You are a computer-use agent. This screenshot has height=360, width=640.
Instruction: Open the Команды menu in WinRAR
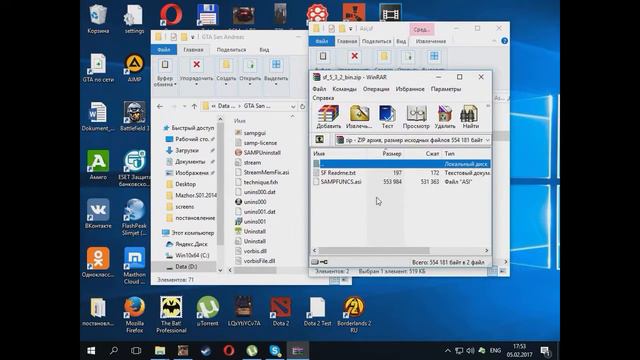pos(344,89)
